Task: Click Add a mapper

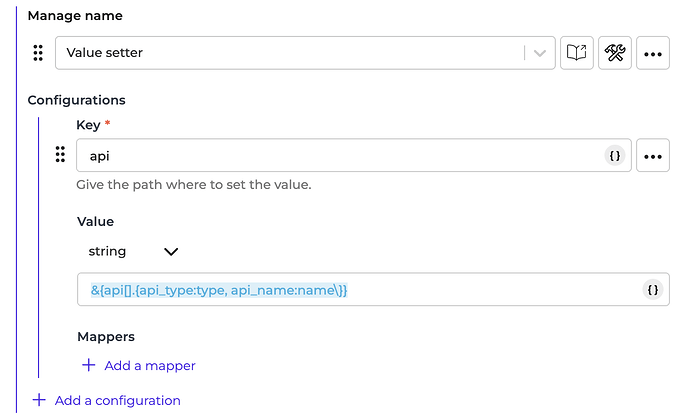Action: 139,366
